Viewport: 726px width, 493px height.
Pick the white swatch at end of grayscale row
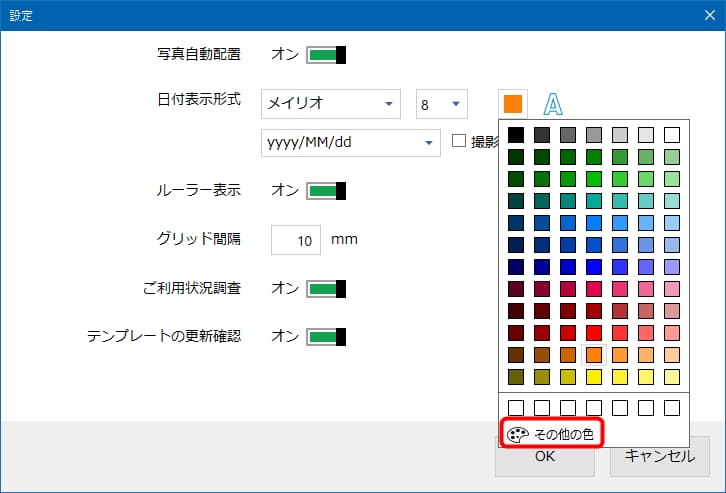672,135
